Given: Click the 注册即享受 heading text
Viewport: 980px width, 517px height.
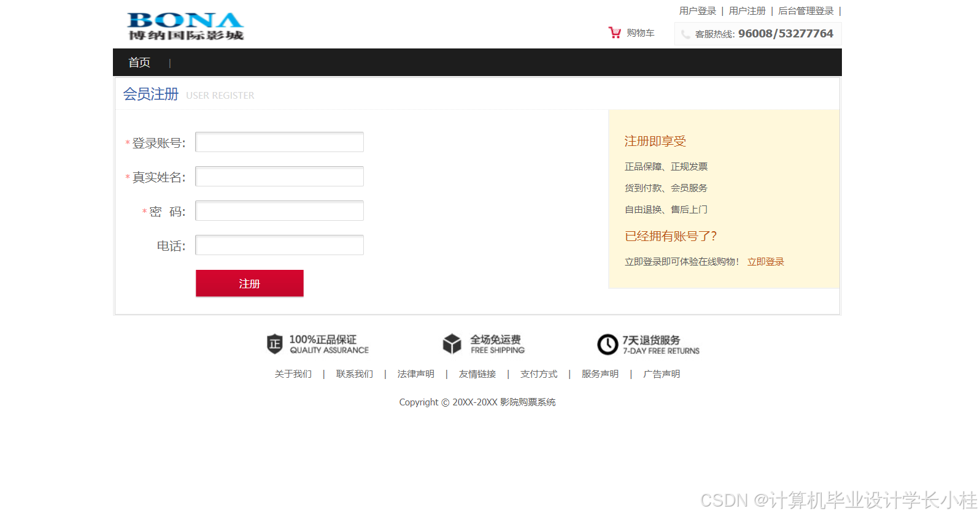Looking at the screenshot, I should click(655, 141).
